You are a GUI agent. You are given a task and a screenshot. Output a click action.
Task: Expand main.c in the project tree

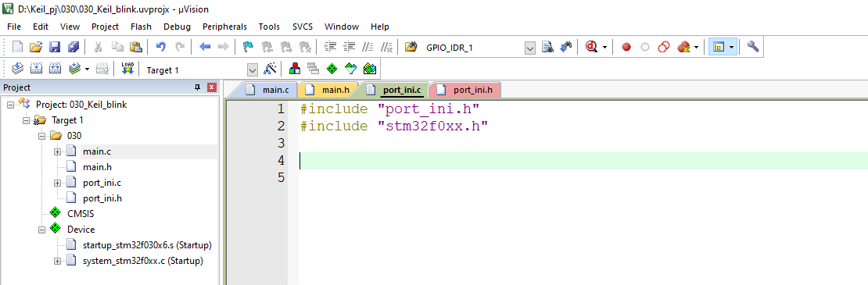coord(57,151)
